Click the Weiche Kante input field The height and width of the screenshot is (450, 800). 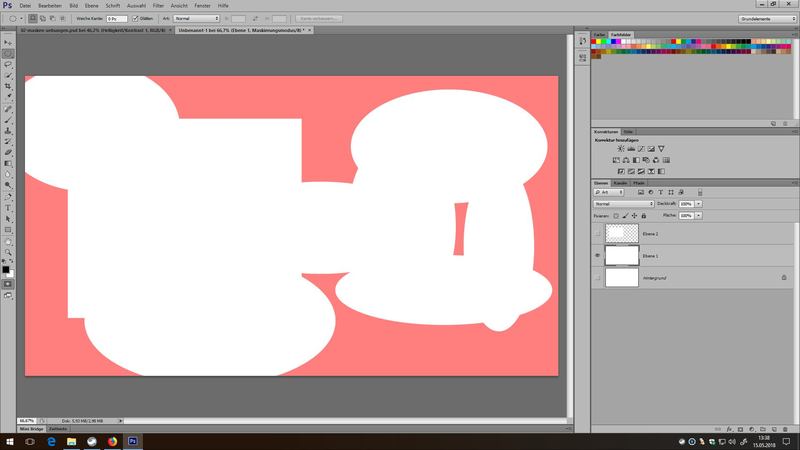click(116, 18)
